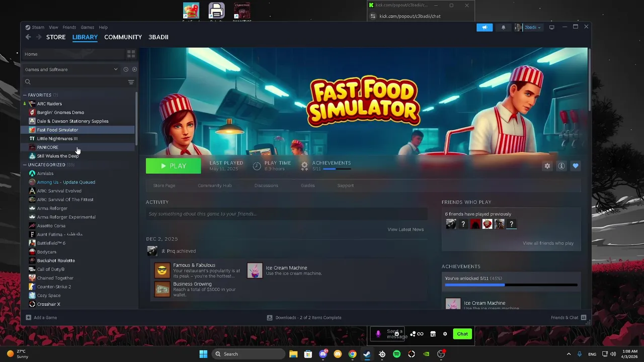Collapse the FAVORITES category
The image size is (644, 362).
click(25, 95)
